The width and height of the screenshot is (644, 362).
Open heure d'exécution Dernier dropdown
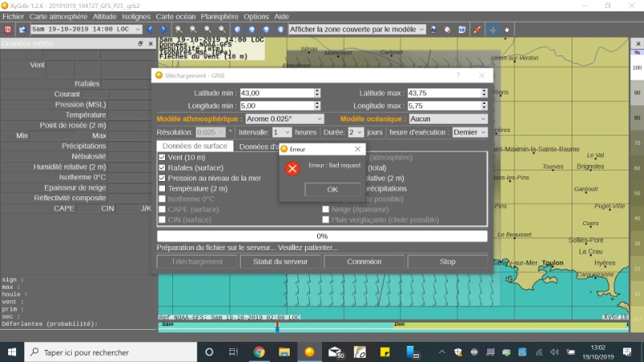[469, 132]
